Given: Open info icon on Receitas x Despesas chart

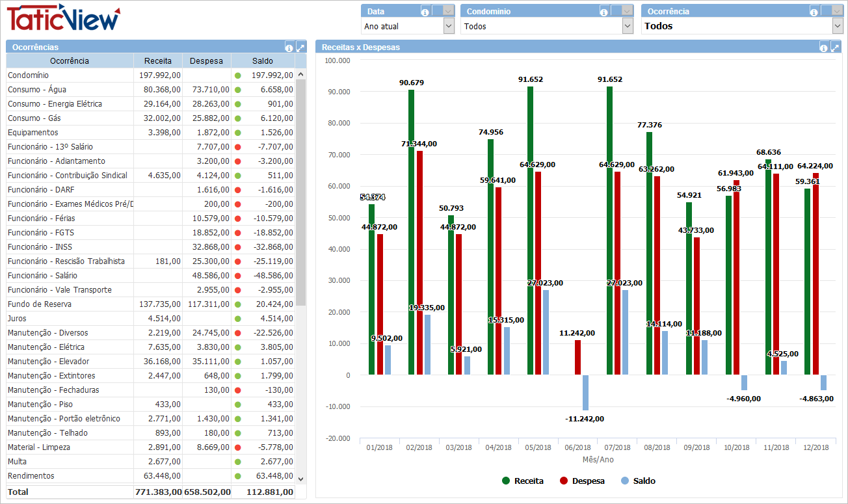Looking at the screenshot, I should pyautogui.click(x=824, y=47).
